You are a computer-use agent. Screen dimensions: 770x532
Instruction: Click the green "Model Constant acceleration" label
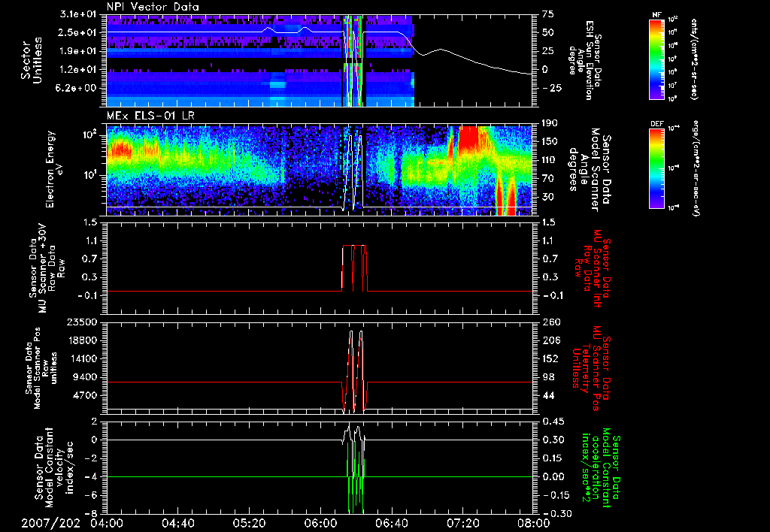599,467
